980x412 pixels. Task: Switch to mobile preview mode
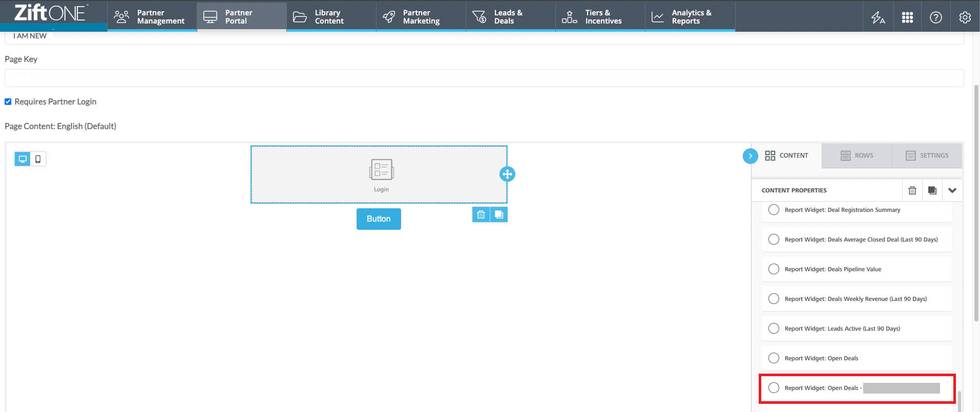(38, 159)
